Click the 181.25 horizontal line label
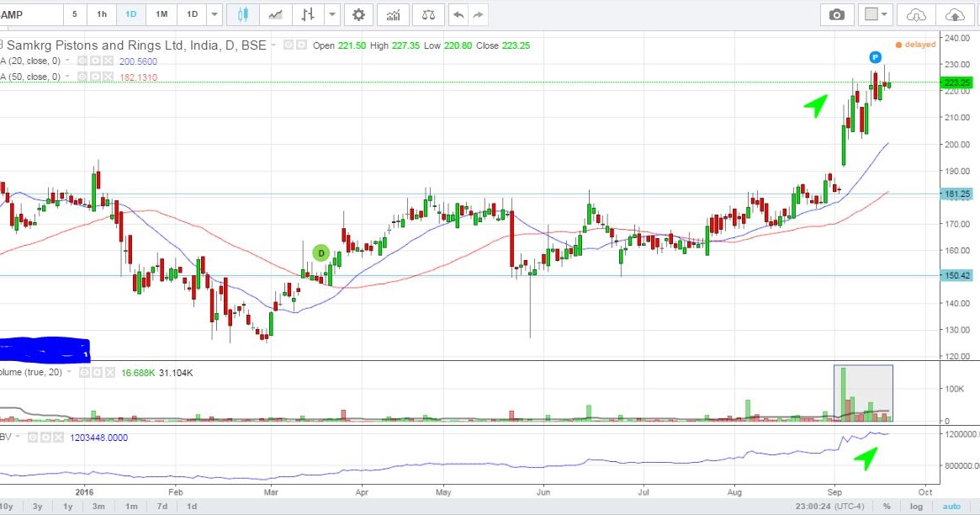980x515 pixels. point(957,194)
